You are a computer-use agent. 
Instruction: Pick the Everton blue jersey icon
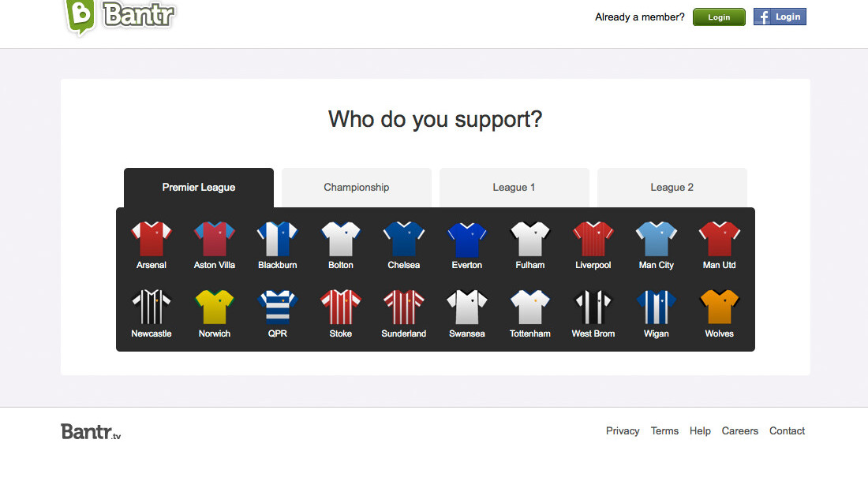coord(467,239)
